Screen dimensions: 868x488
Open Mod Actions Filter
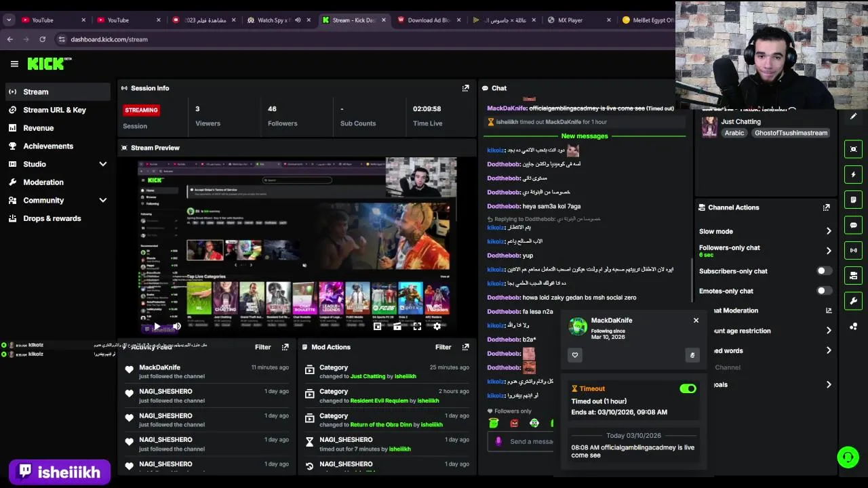(443, 347)
